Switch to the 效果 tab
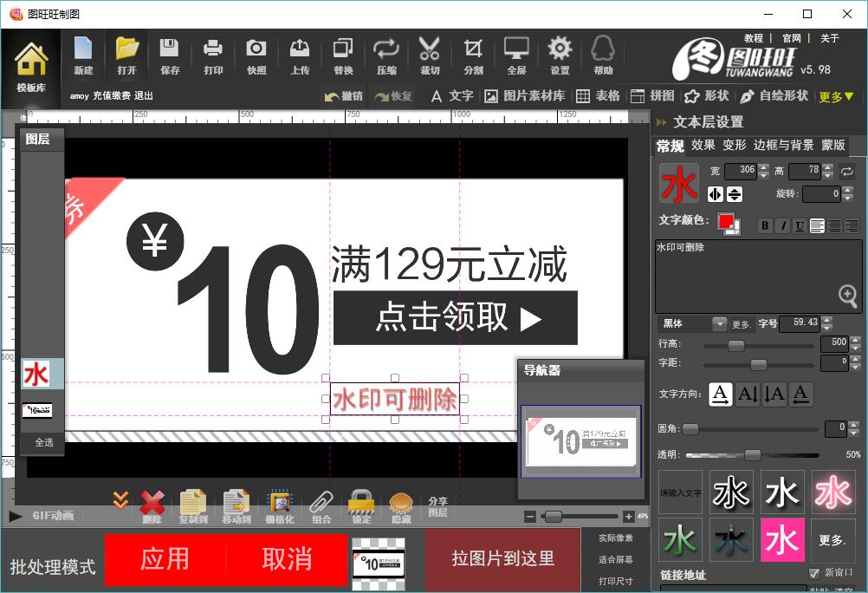This screenshot has height=593, width=868. tap(703, 145)
